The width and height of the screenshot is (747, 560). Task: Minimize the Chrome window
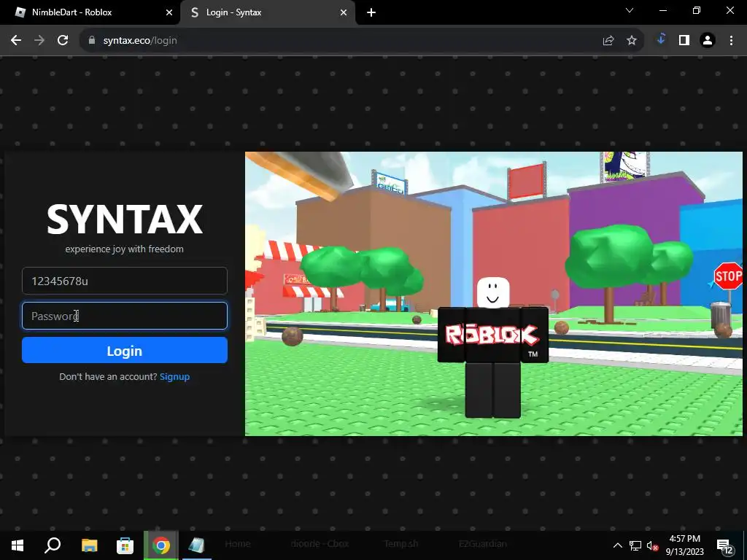pyautogui.click(x=662, y=10)
